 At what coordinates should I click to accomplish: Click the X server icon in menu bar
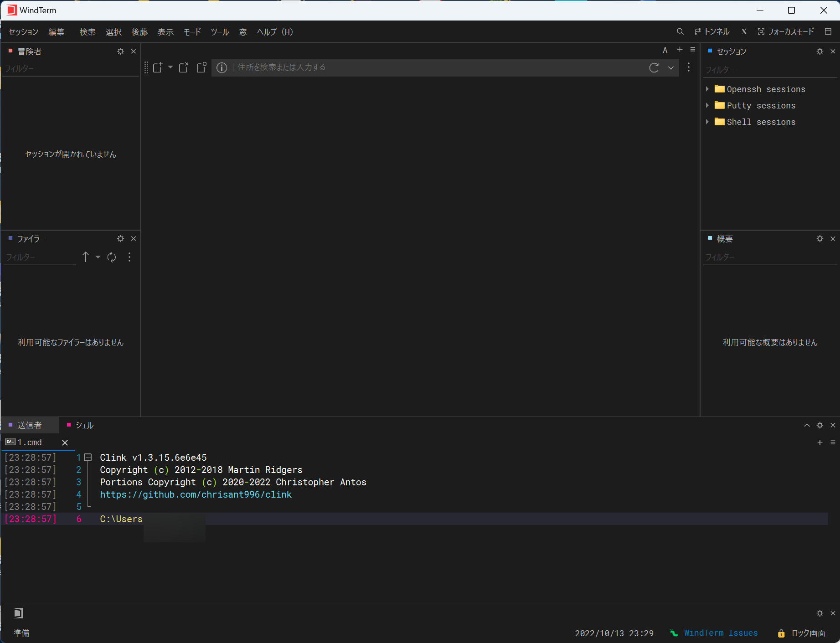744,31
